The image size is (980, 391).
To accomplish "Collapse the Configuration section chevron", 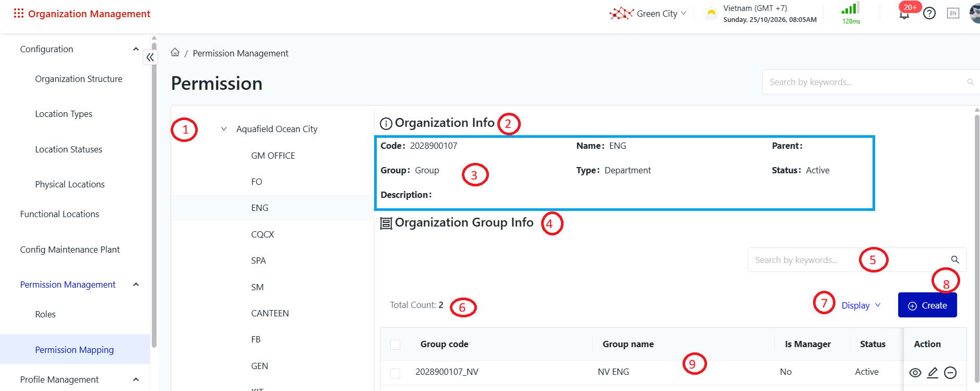I will (136, 49).
